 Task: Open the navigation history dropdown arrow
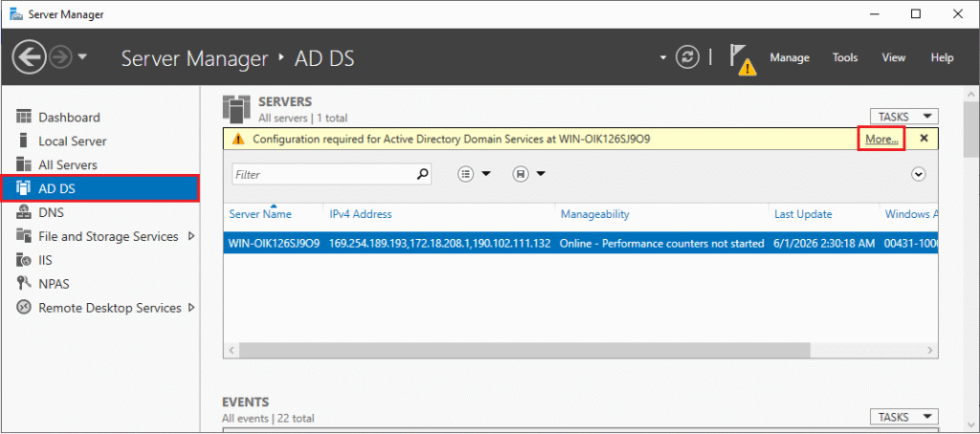[x=82, y=58]
